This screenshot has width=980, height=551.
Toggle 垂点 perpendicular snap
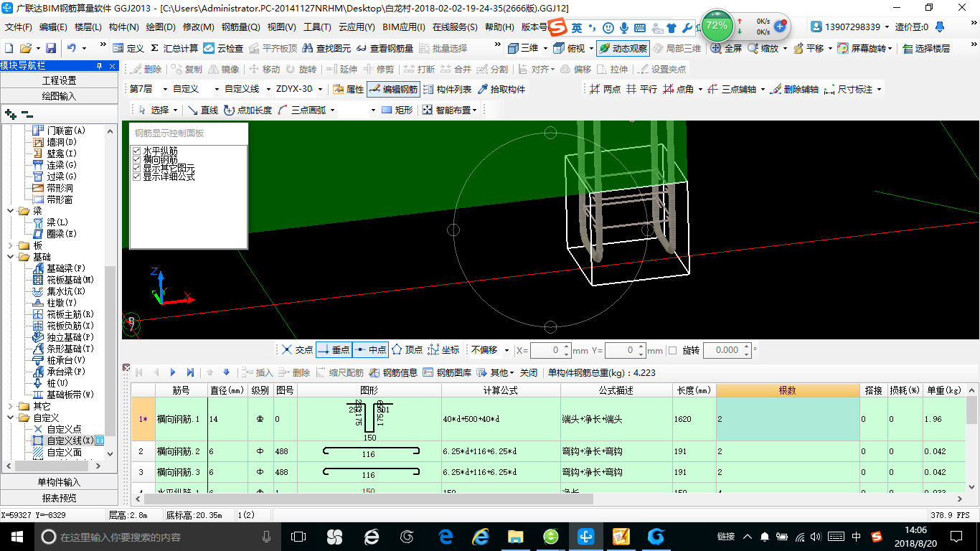(x=333, y=350)
